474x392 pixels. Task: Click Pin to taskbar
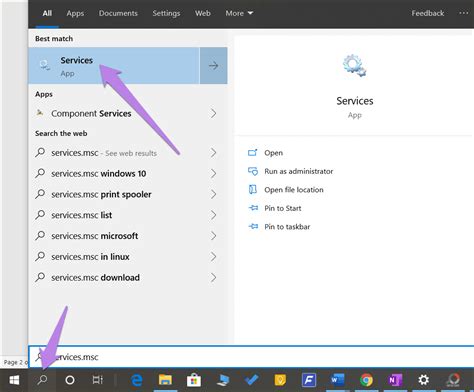287,227
